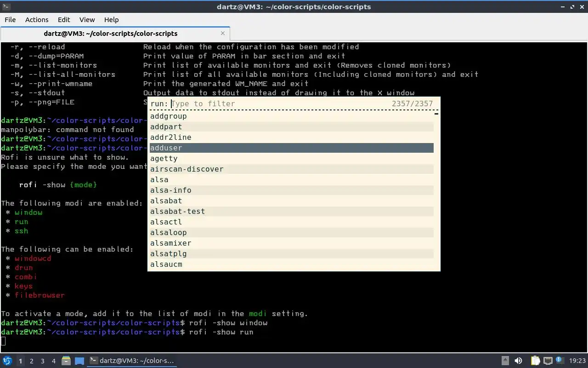588x368 pixels.
Task: Focus the rofi 'Type to filter' field
Action: [280, 104]
